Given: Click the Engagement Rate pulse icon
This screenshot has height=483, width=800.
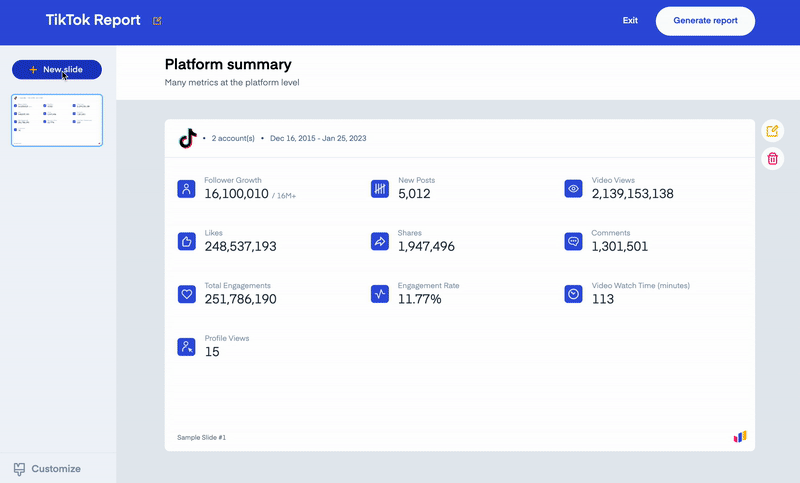Looking at the screenshot, I should point(380,294).
